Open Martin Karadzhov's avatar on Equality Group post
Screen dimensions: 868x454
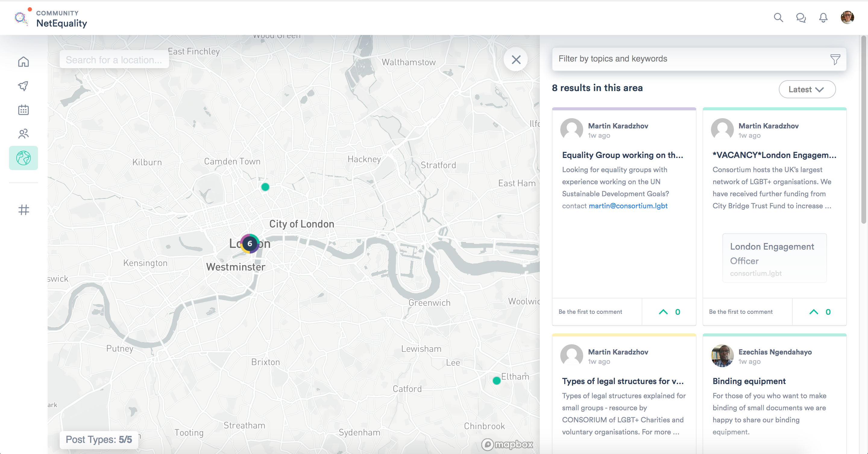(571, 129)
